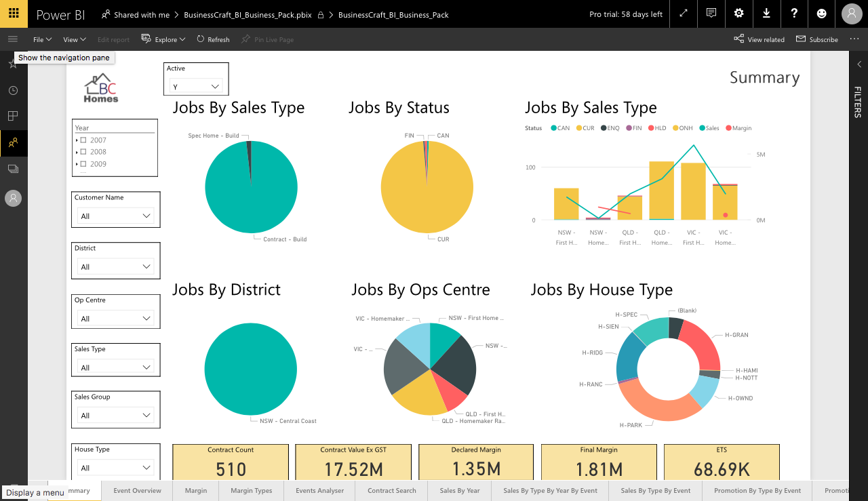Switch to Sales By Year tab
The image size is (868, 501).
[459, 490]
